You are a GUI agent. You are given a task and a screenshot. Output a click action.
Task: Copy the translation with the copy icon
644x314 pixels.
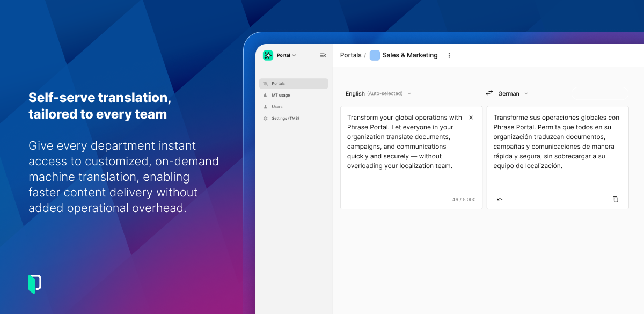point(616,199)
